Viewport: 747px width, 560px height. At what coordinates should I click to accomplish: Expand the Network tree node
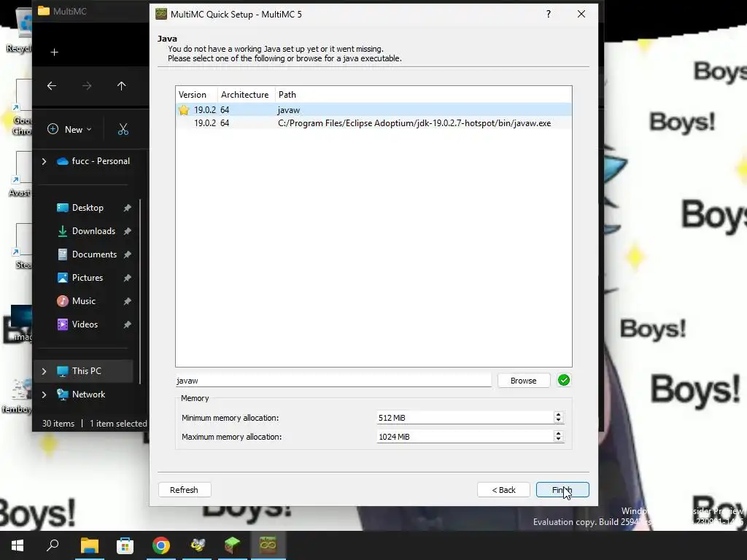pos(44,394)
